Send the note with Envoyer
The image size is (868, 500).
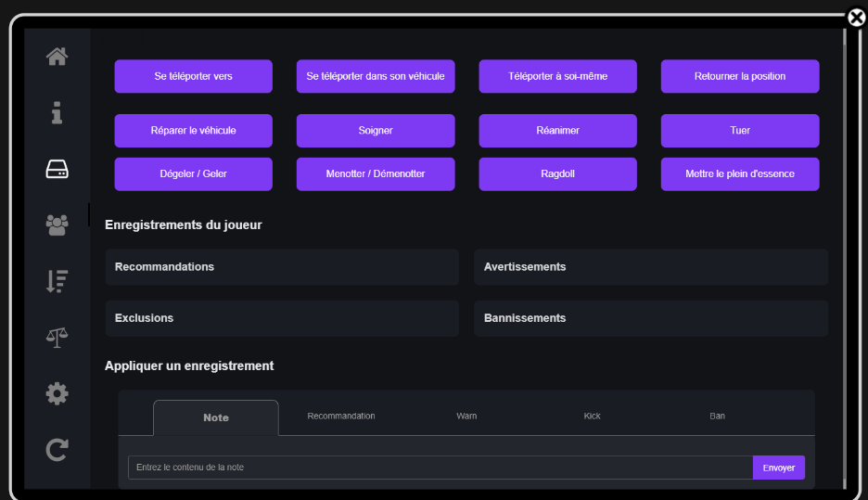[x=778, y=468]
